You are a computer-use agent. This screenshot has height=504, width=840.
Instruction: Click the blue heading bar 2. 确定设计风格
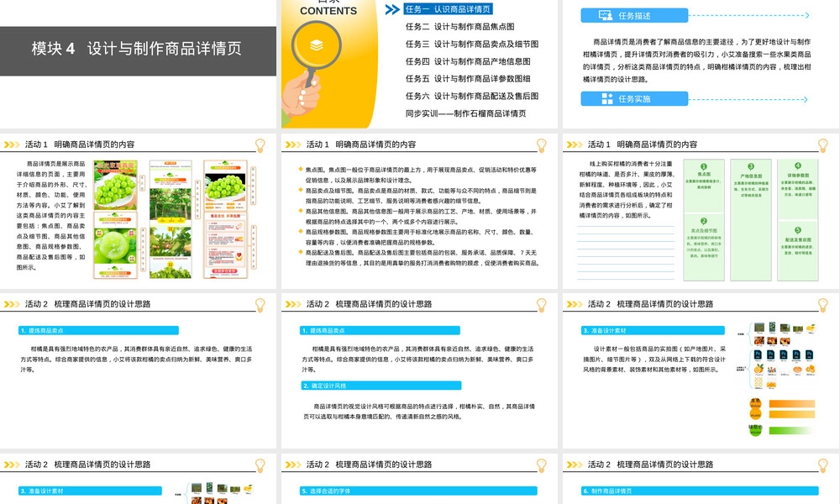[381, 386]
